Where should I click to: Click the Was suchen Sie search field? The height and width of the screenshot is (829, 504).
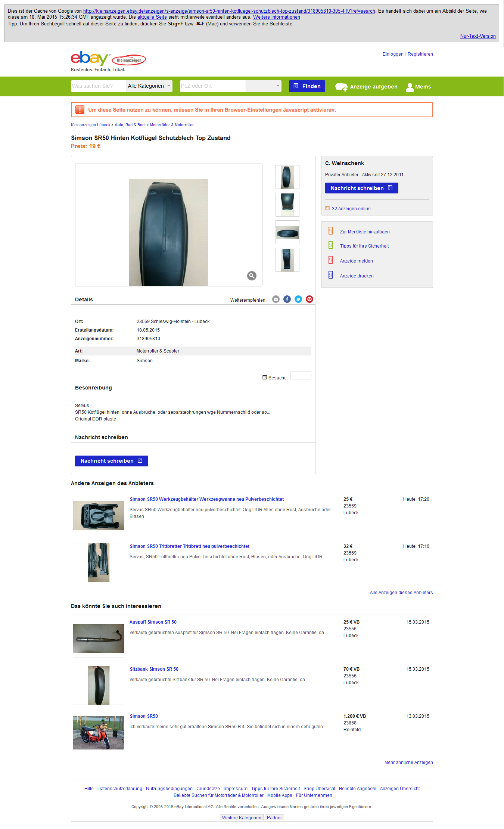(99, 86)
